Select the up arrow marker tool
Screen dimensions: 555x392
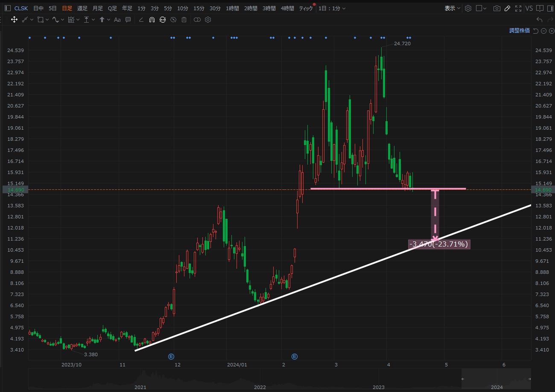click(102, 20)
